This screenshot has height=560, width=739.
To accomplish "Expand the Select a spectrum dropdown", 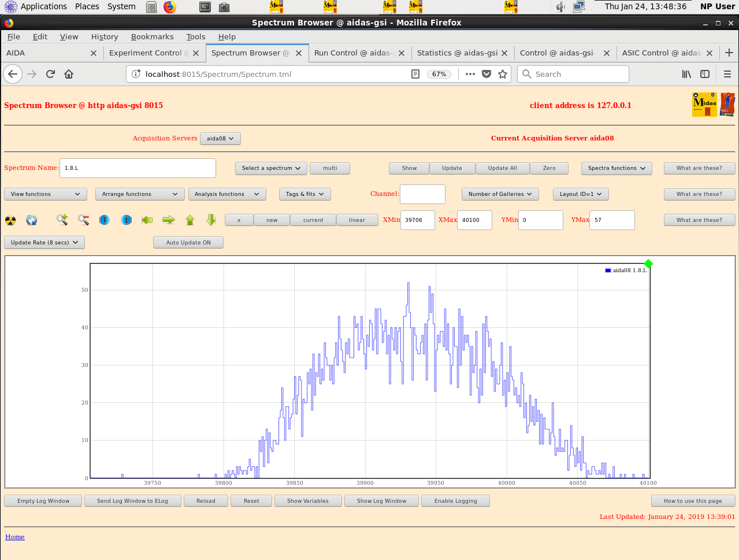I will [x=271, y=168].
